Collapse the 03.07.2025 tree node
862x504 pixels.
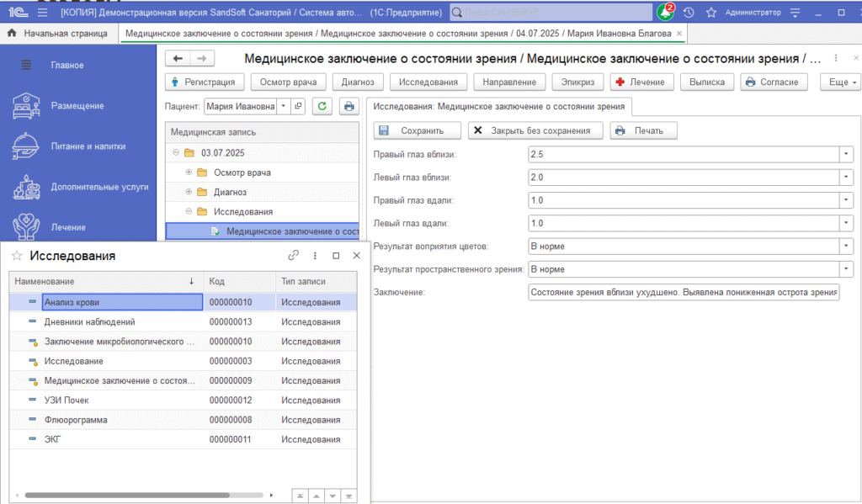(177, 153)
